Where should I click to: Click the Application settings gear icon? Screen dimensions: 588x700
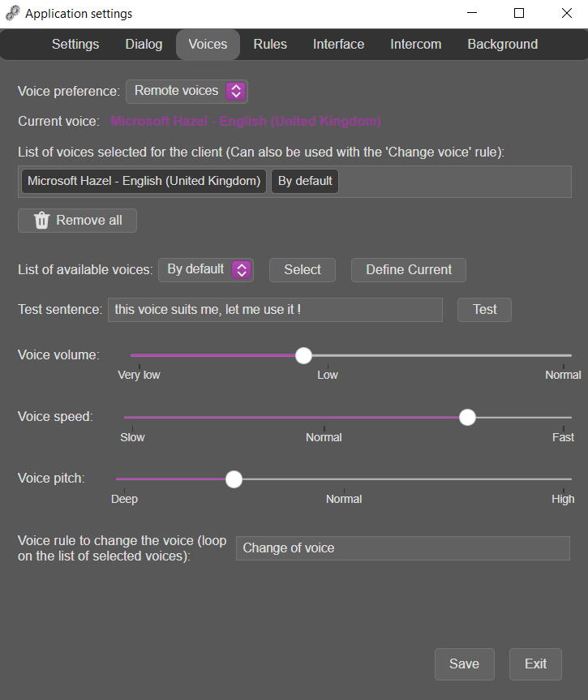(12, 14)
